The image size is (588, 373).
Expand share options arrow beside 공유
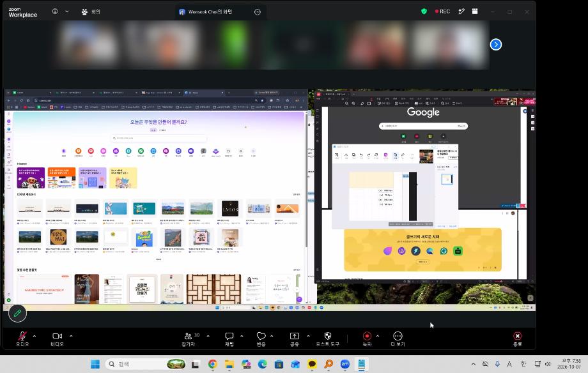click(308, 336)
